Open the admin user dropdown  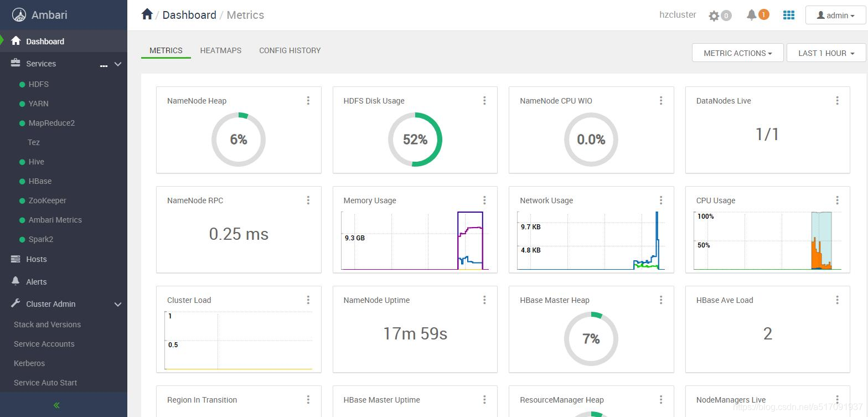click(835, 15)
